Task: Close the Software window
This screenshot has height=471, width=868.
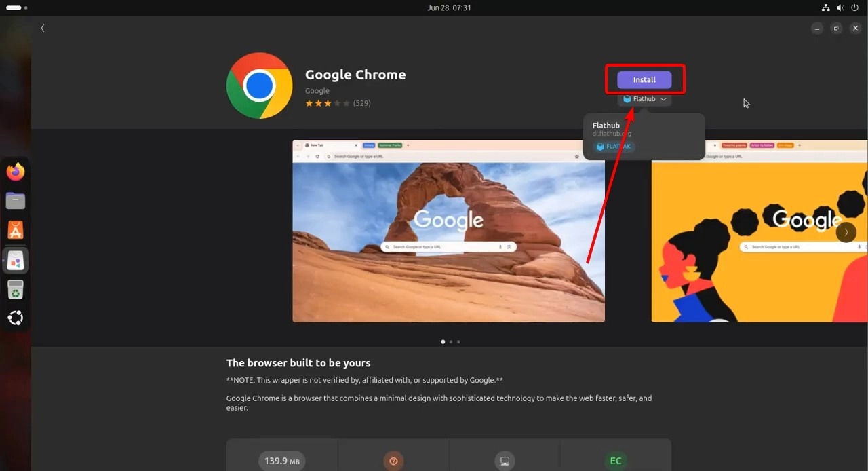Action: pos(855,28)
